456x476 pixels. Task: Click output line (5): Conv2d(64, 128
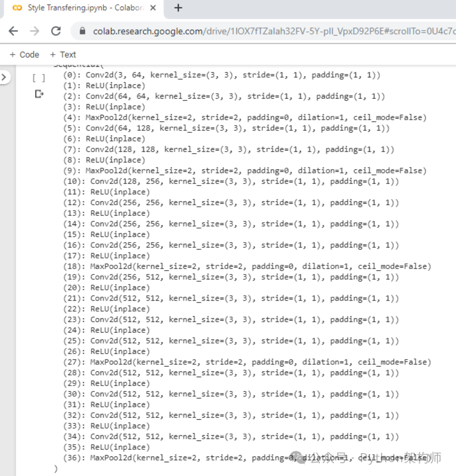point(226,128)
